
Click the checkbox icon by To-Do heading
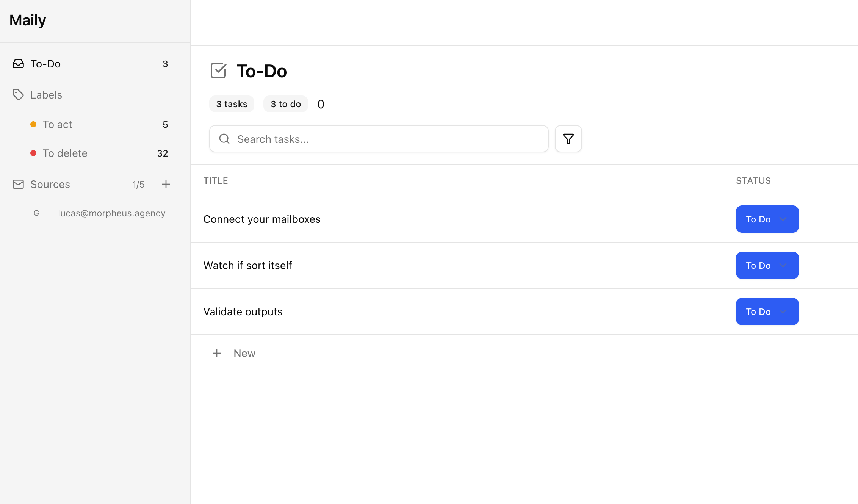coord(218,71)
